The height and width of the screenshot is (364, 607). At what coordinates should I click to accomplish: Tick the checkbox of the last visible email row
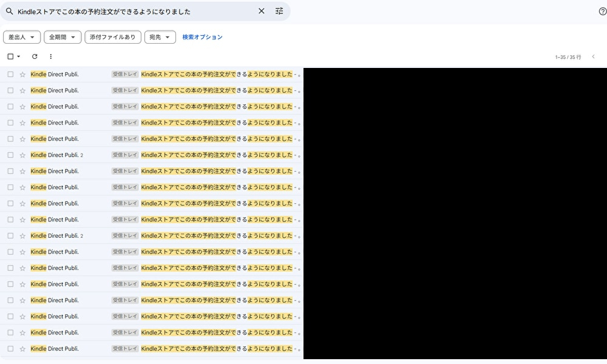(x=10, y=348)
